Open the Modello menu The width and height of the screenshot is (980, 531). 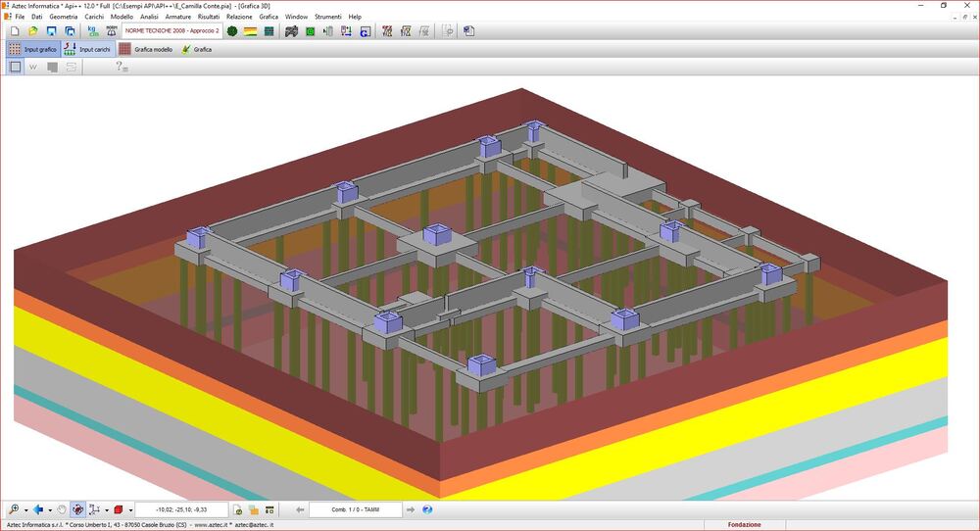[122, 17]
